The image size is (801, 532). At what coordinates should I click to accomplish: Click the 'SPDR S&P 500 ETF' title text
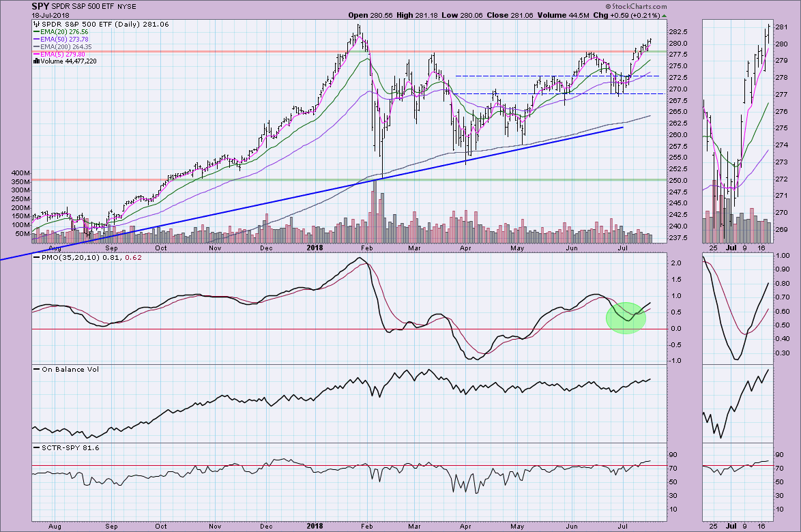[x=83, y=7]
